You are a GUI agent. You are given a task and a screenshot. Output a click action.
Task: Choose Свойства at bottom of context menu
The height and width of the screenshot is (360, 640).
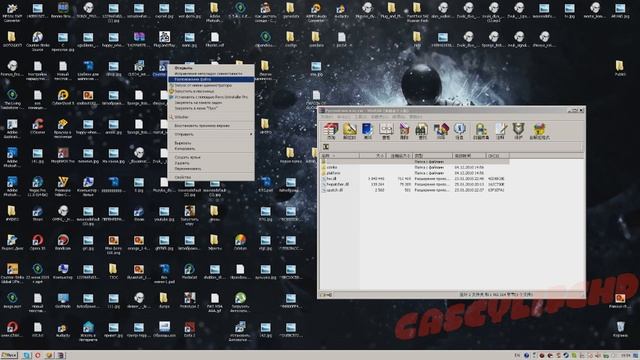211,178
